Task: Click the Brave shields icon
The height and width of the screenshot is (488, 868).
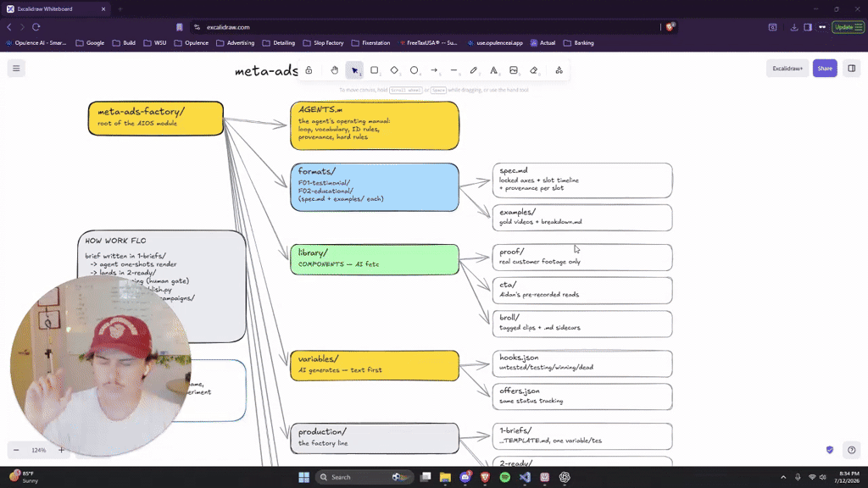Action: coord(670,26)
